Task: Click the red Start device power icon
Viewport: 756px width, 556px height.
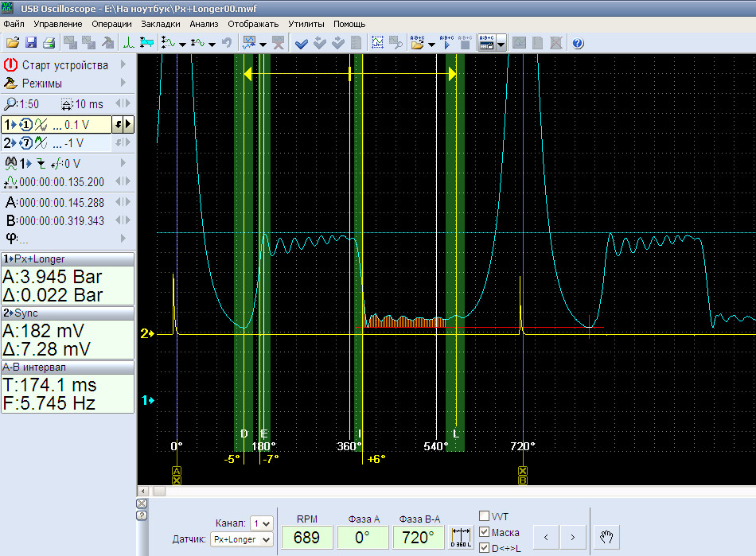Action: (x=10, y=64)
